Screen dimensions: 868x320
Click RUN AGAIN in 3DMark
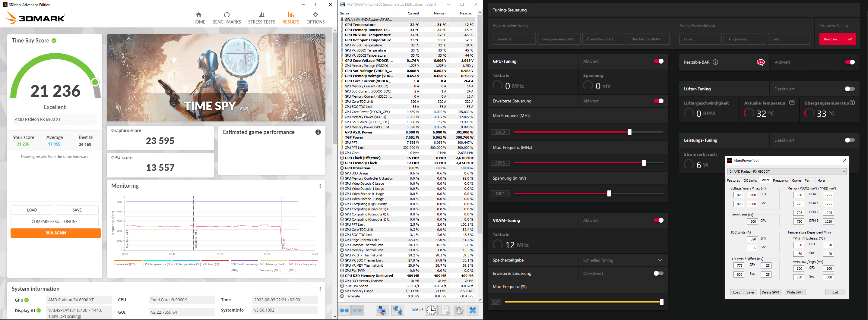(x=55, y=233)
